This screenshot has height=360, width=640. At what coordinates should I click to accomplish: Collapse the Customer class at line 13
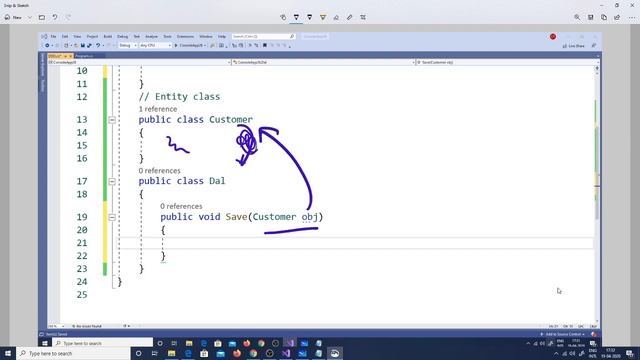coord(112,120)
